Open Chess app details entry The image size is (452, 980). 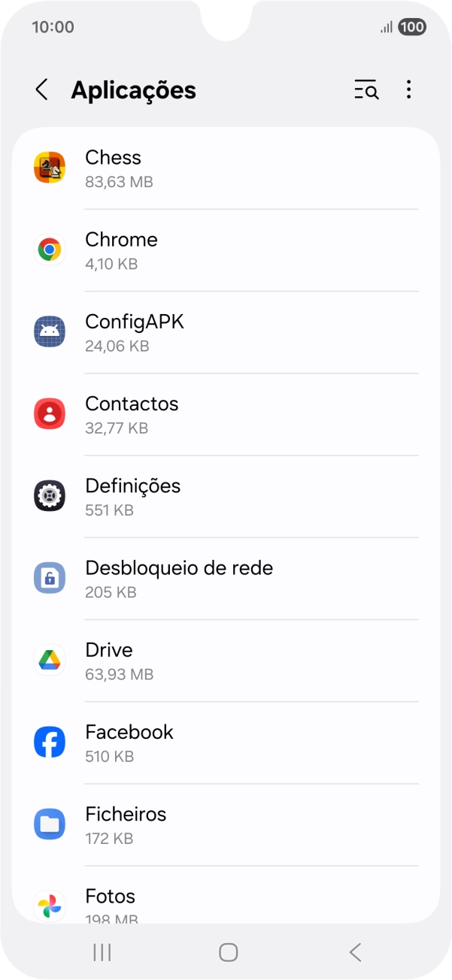click(226, 167)
